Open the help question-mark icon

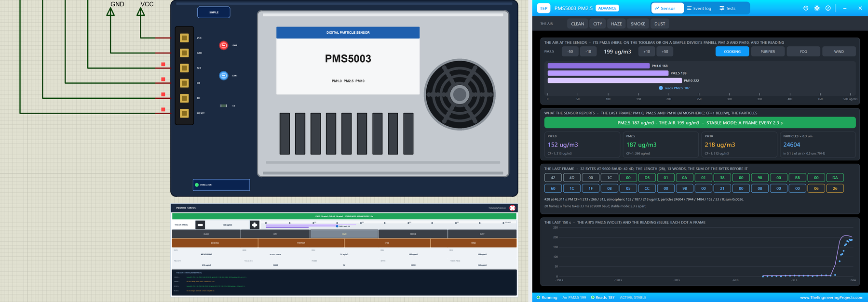[828, 8]
